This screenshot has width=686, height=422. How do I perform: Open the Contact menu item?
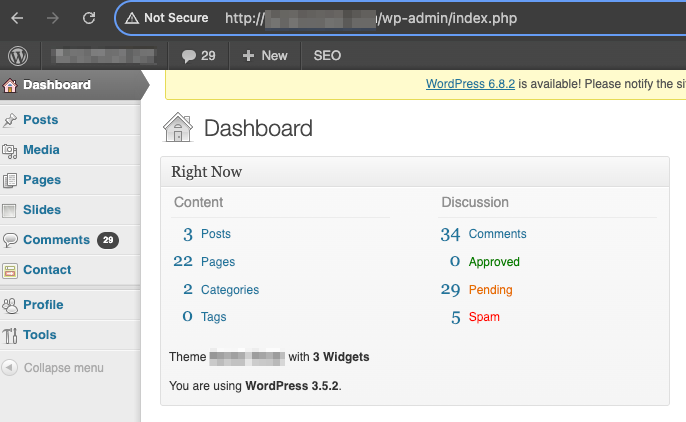[47, 270]
